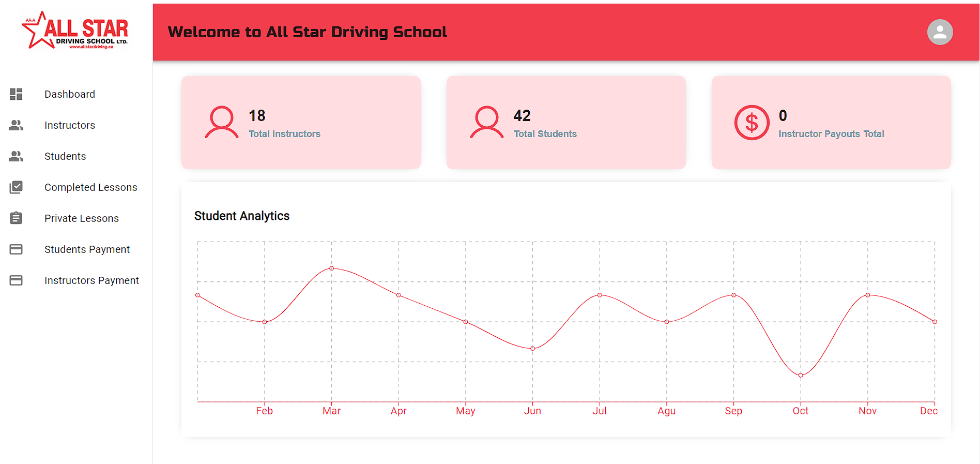Open the Dashboard menu item
This screenshot has width=980, height=464.
coord(70,94)
